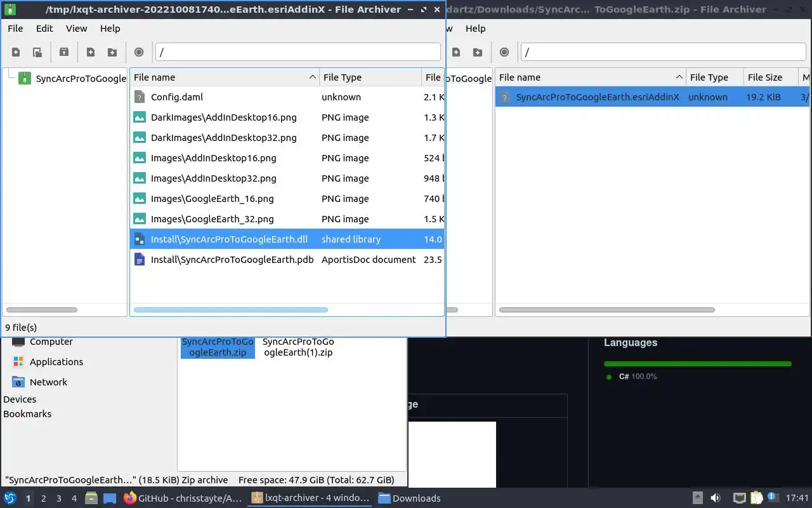Click the Images\GoogleEarth_16.png image icon
This screenshot has width=812, height=508.
click(x=140, y=199)
